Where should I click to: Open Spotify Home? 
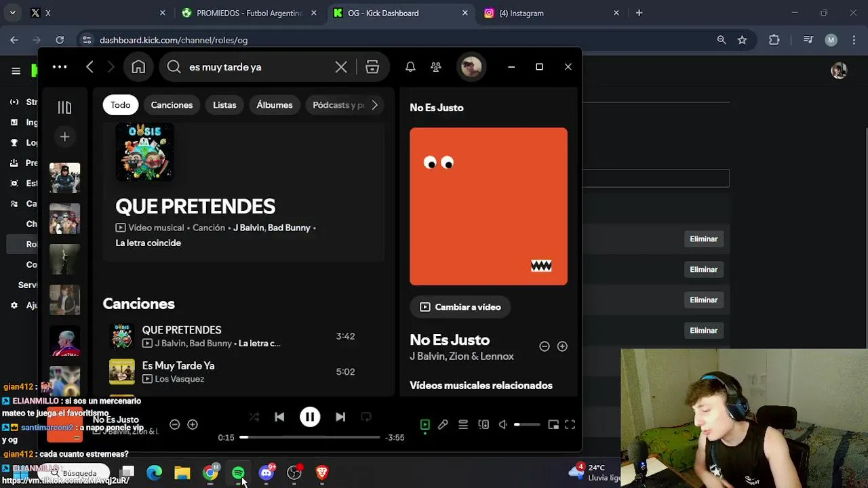tap(138, 67)
